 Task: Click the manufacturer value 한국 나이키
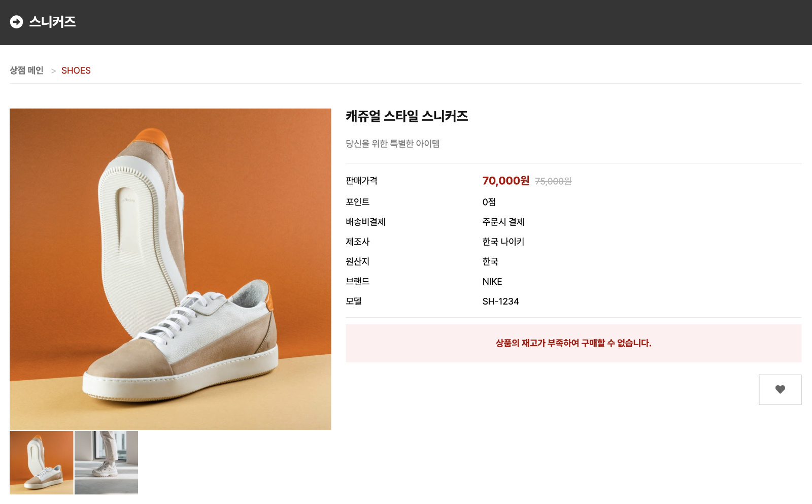503,242
